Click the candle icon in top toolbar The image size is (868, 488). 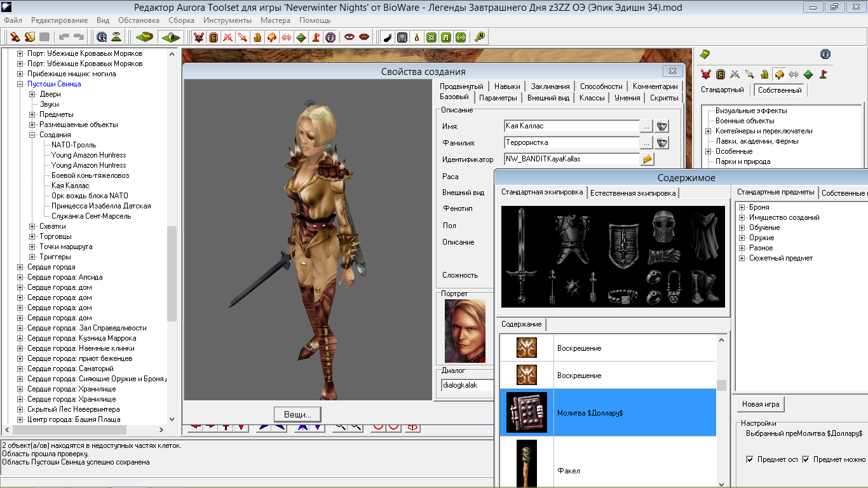(x=416, y=37)
